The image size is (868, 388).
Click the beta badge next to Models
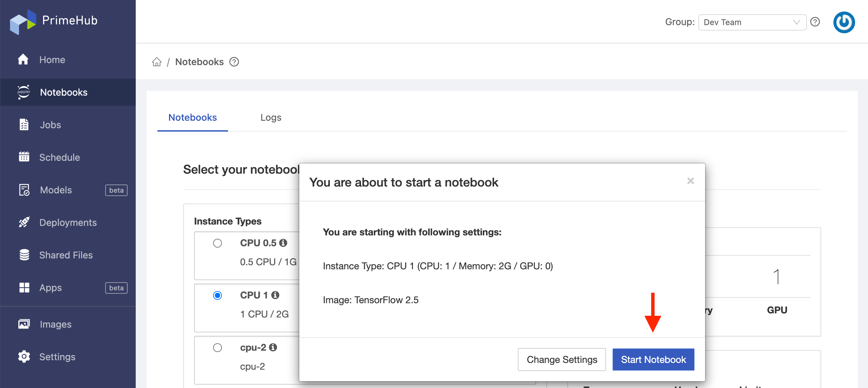tap(116, 190)
